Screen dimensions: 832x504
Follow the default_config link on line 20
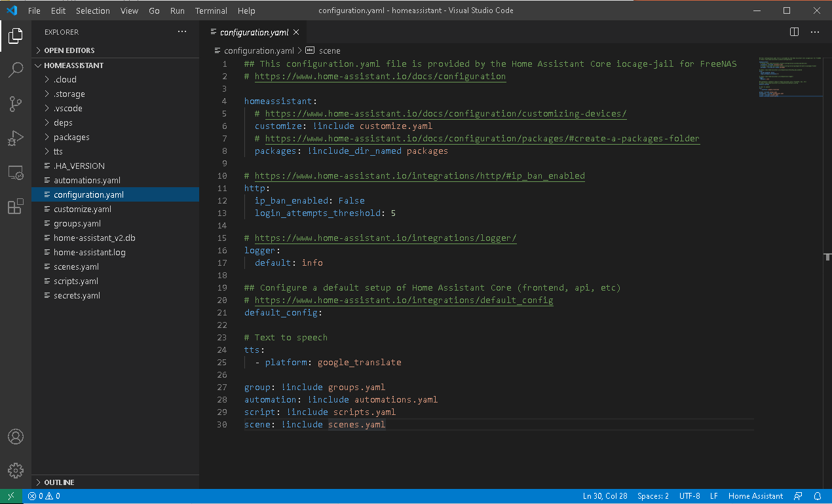(x=404, y=300)
